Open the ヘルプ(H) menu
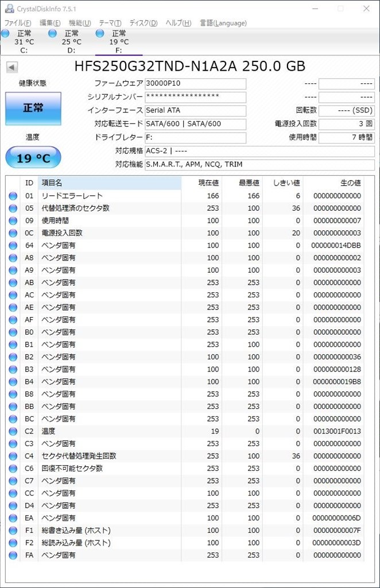 coord(179,23)
